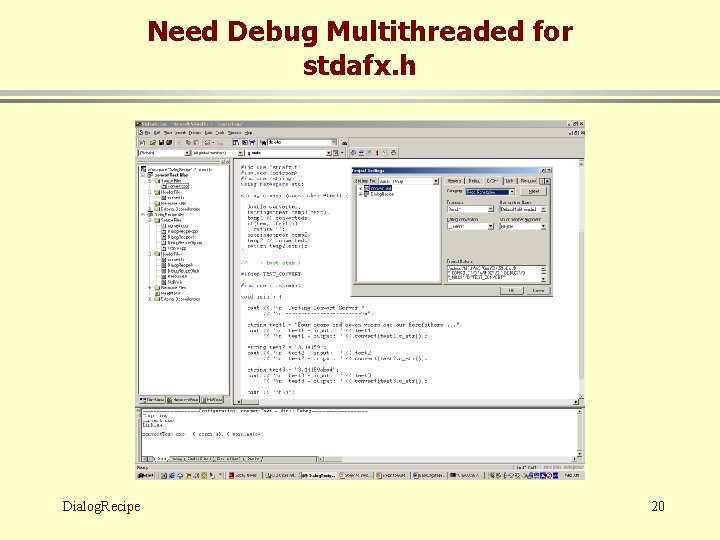Open the File menu
The height and width of the screenshot is (540, 720).
[x=147, y=133]
